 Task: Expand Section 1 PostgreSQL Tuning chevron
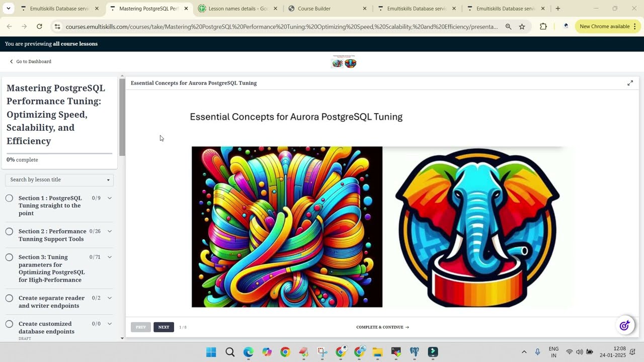(x=109, y=198)
